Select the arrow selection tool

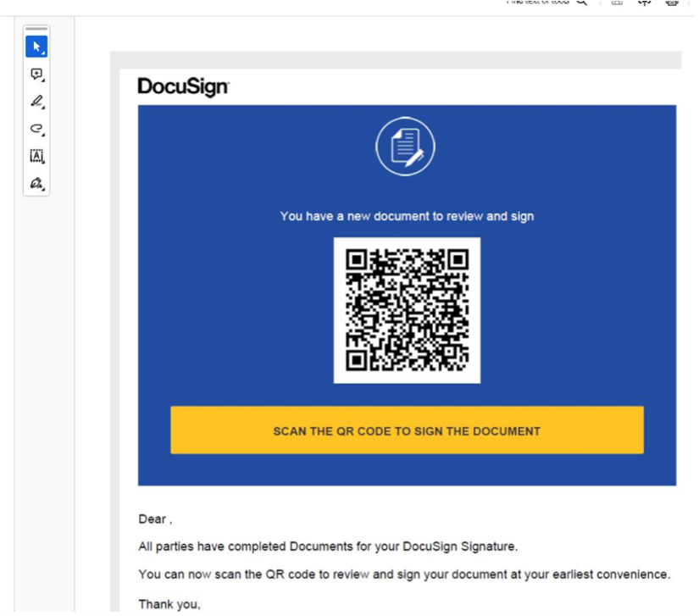coord(36,47)
